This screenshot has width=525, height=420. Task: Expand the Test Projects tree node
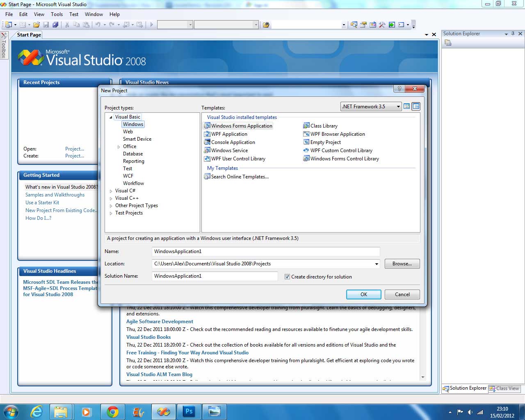[x=111, y=213]
